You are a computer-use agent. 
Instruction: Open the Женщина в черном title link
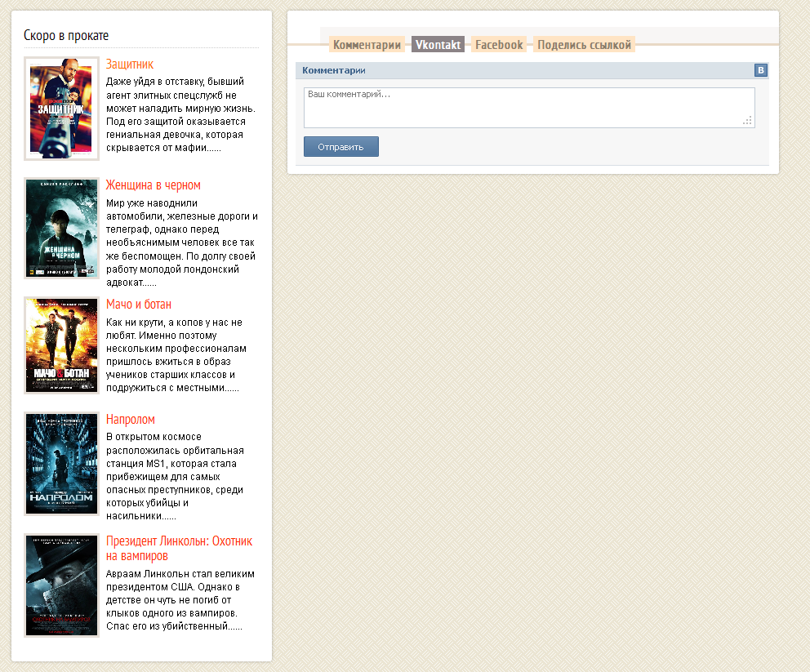[154, 185]
